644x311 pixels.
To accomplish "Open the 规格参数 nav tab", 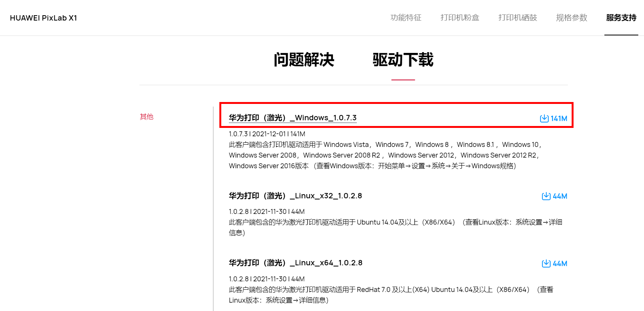I will coord(572,18).
